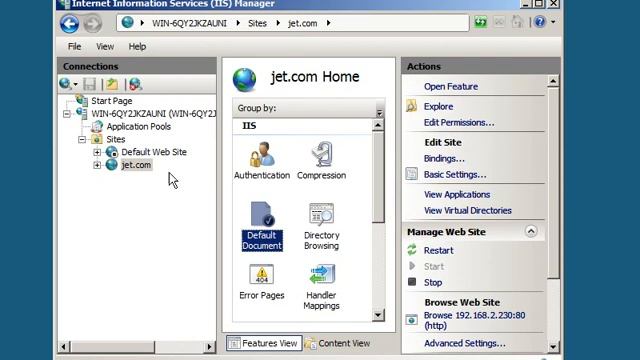Open the Advanced Settings link
The height and width of the screenshot is (360, 640).
pos(464,343)
